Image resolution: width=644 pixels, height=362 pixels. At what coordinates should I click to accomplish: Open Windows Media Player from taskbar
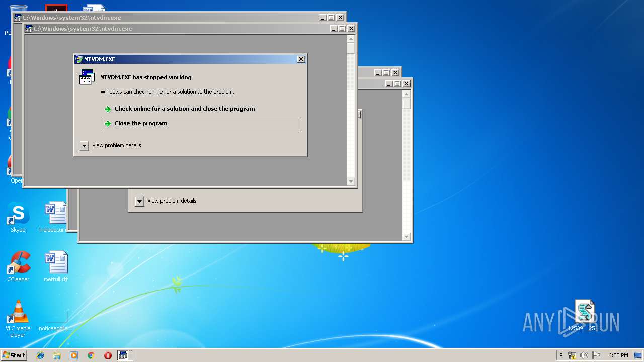pos(74,355)
